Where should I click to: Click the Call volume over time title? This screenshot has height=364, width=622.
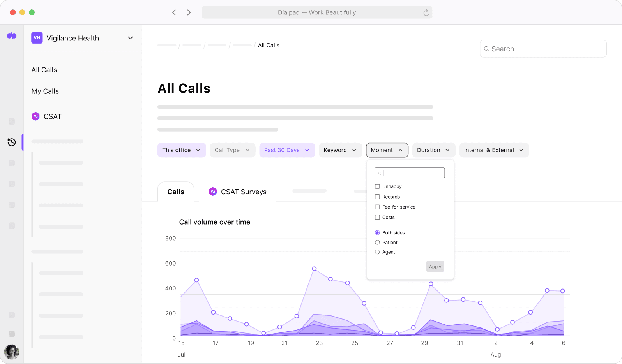pyautogui.click(x=215, y=222)
